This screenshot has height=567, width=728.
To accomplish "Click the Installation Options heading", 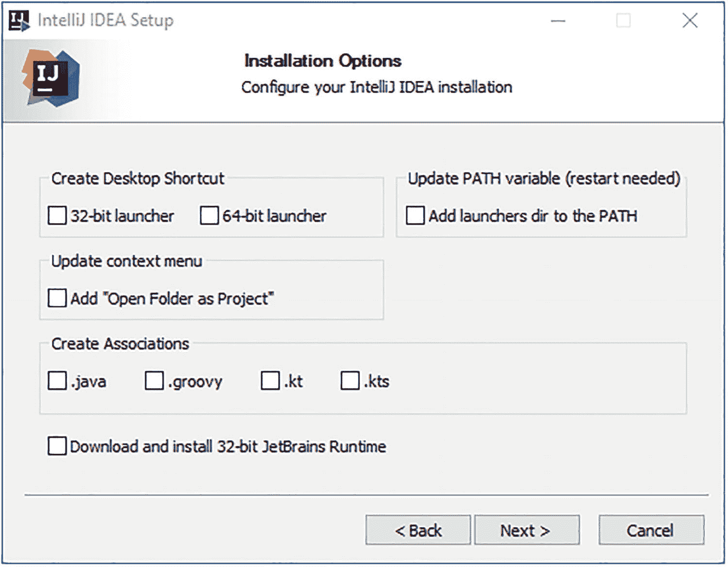I will pos(323,61).
